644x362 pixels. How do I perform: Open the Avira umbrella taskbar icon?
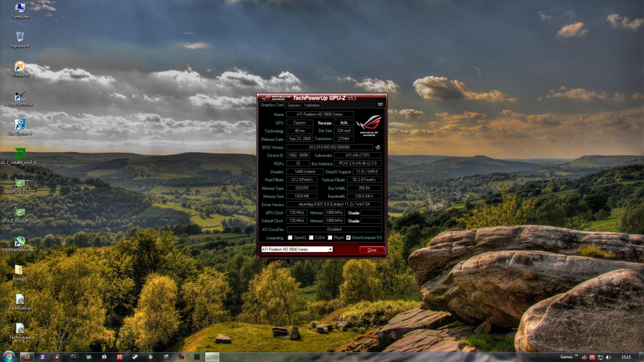click(119, 357)
